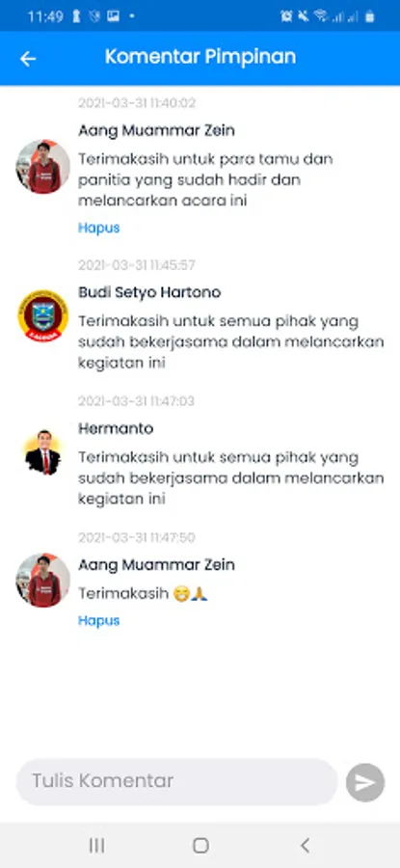This screenshot has height=868, width=400.
Task: Select the Komentar Pimpinan header title
Action: click(200, 57)
